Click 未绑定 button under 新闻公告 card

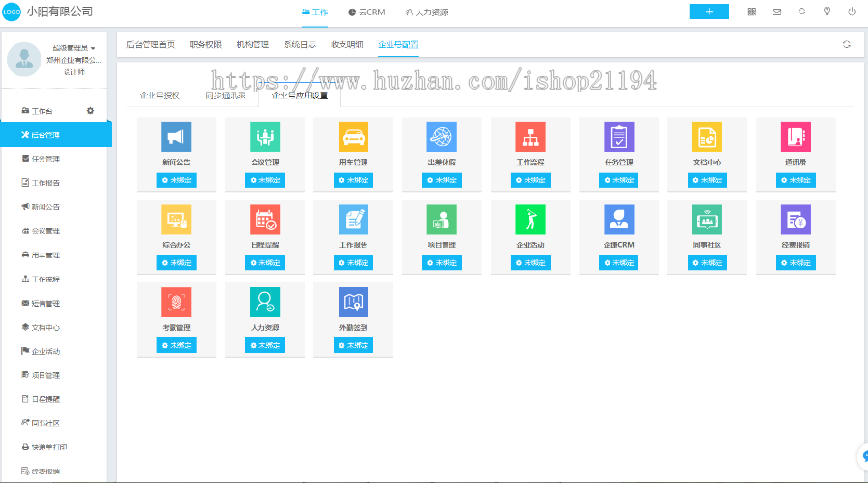(176, 180)
